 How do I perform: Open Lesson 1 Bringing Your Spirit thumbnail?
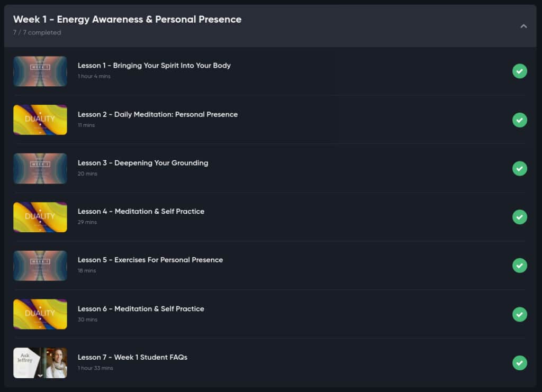click(40, 71)
